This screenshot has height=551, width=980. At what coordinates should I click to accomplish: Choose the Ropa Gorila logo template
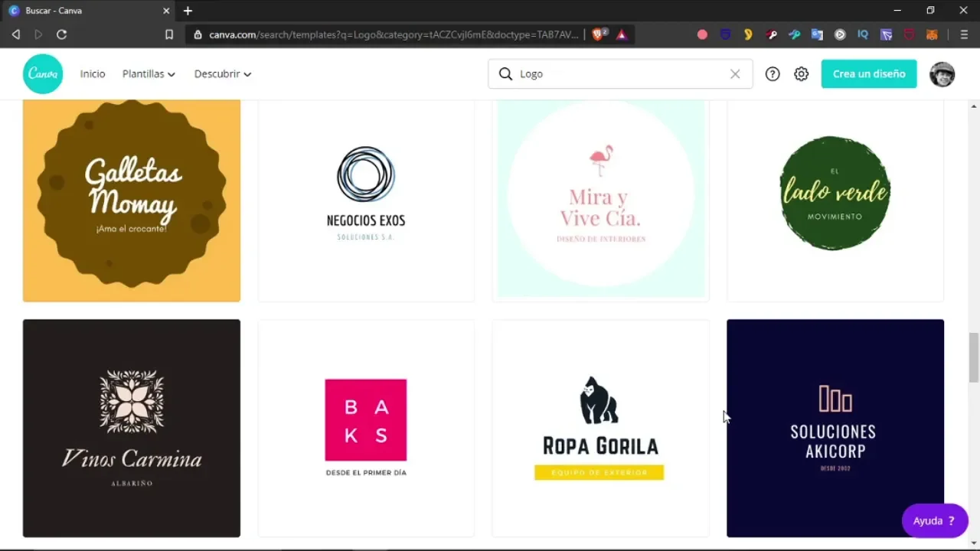pos(600,428)
